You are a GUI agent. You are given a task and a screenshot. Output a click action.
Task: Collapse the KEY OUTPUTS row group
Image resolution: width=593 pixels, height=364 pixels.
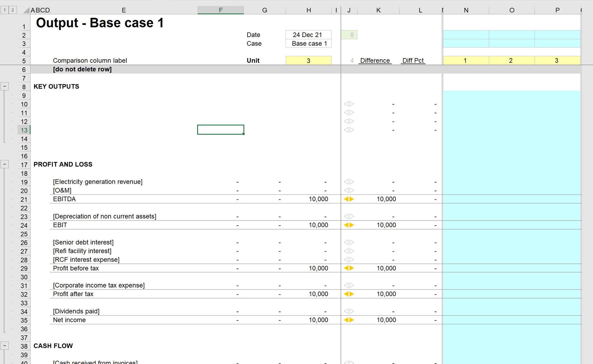coord(4,87)
